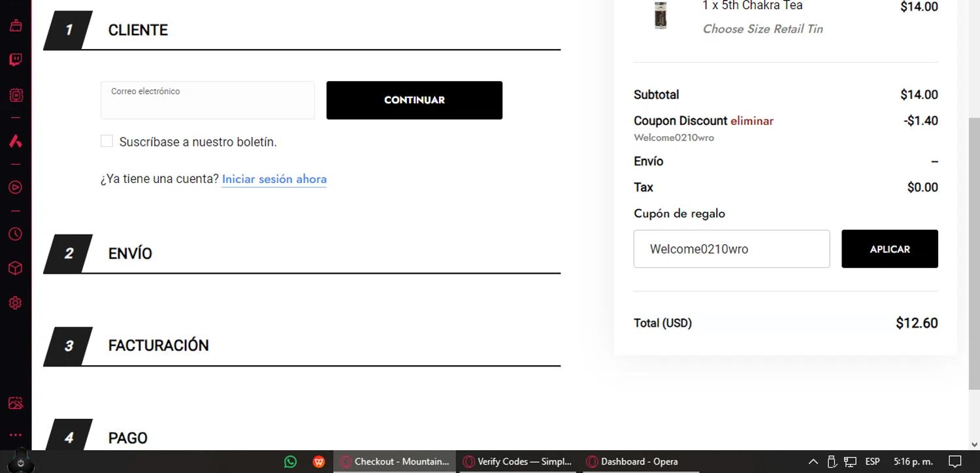Show hidden system tray icons
Screen dimensions: 980x473
813,461
